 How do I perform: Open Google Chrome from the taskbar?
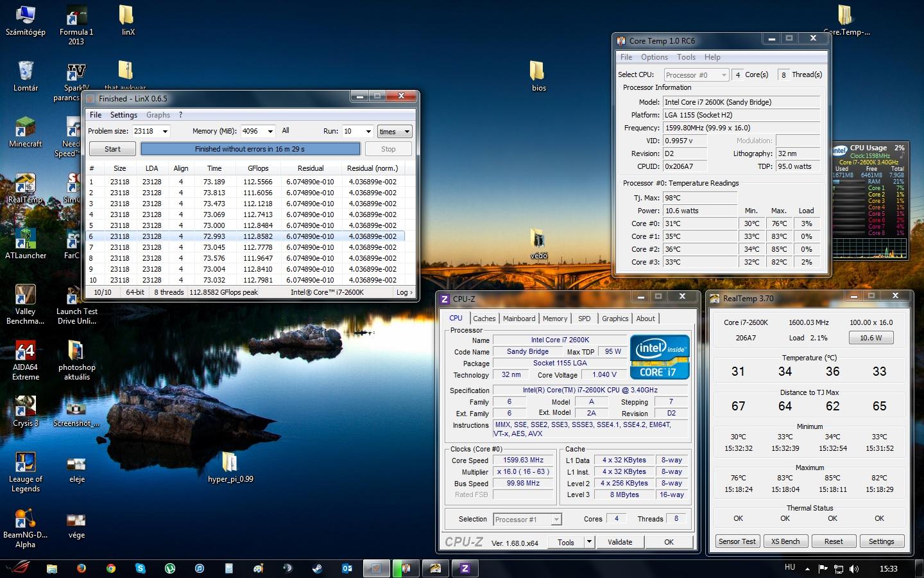tap(110, 568)
